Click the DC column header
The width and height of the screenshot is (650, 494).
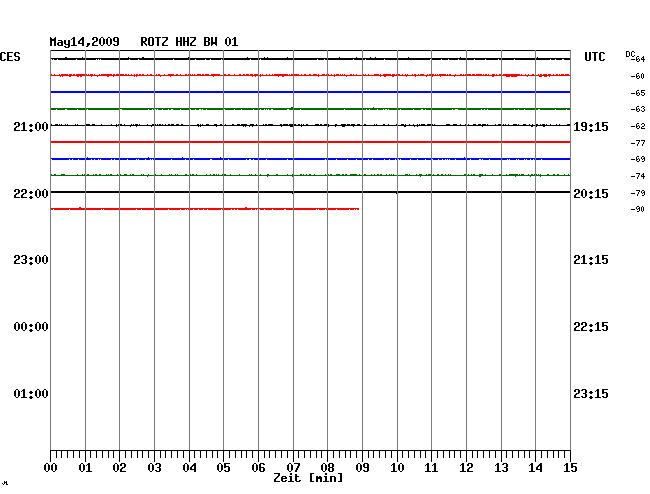pos(630,54)
